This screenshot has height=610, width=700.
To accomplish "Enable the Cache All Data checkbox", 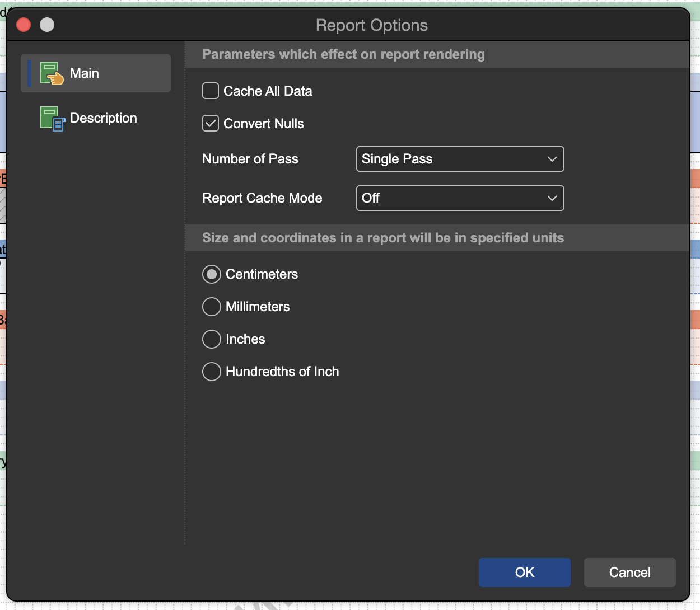I will (211, 91).
